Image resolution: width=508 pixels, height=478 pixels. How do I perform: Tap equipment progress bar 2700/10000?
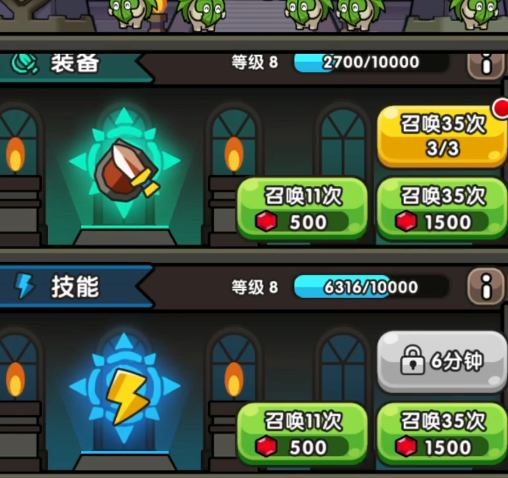(x=371, y=62)
